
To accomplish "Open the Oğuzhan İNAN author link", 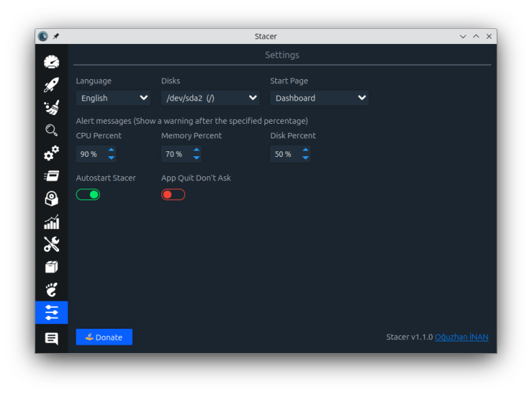I will (x=461, y=337).
